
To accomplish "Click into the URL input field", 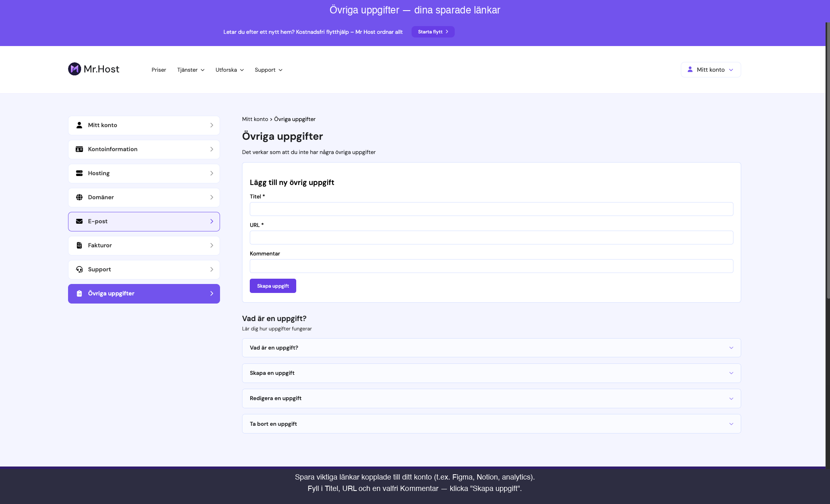I will pos(491,238).
